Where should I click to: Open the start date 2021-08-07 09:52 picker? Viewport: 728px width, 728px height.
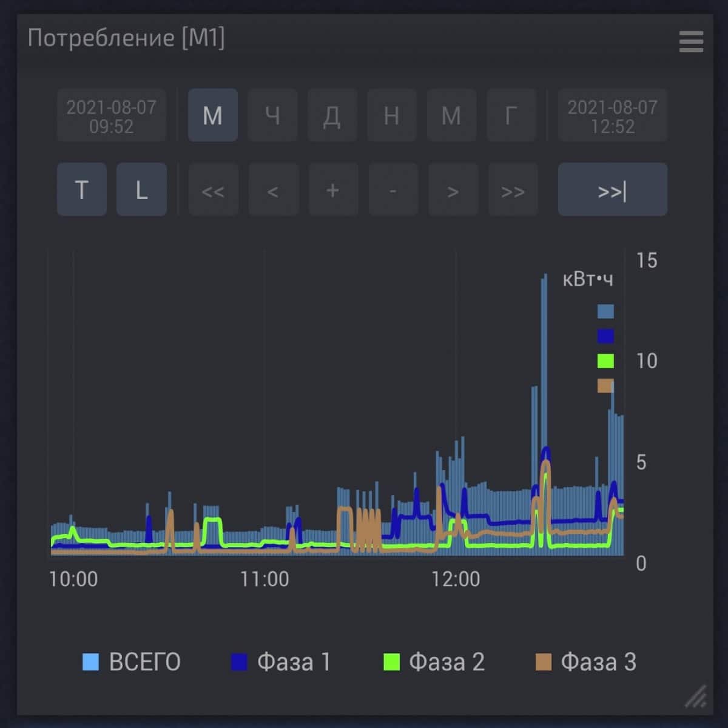click(x=111, y=115)
